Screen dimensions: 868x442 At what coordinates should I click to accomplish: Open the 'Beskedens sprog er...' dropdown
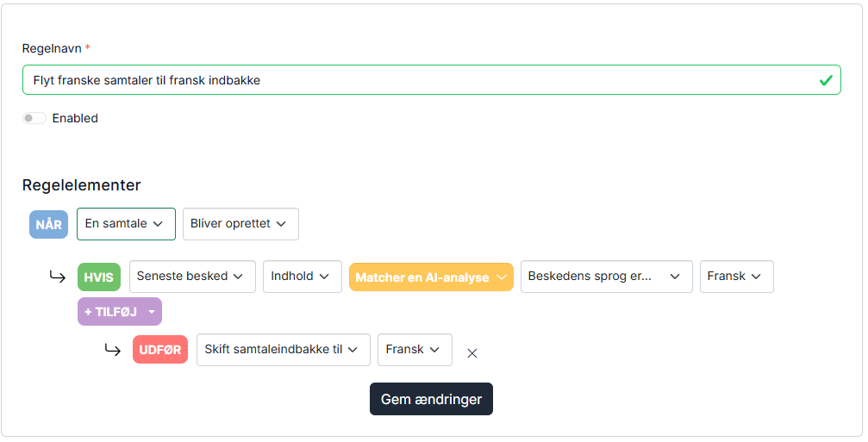pyautogui.click(x=606, y=277)
